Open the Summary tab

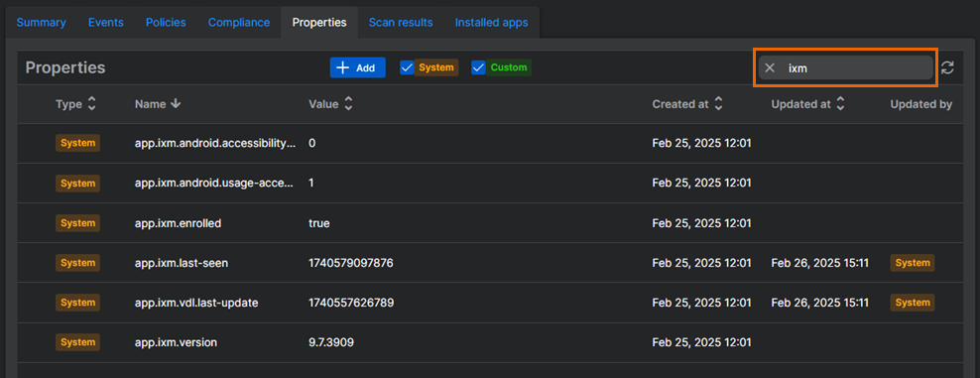coord(42,23)
